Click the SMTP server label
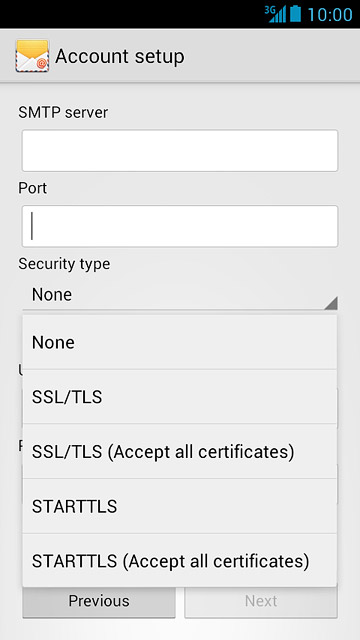Screen dimensions: 360x640 click(63, 112)
